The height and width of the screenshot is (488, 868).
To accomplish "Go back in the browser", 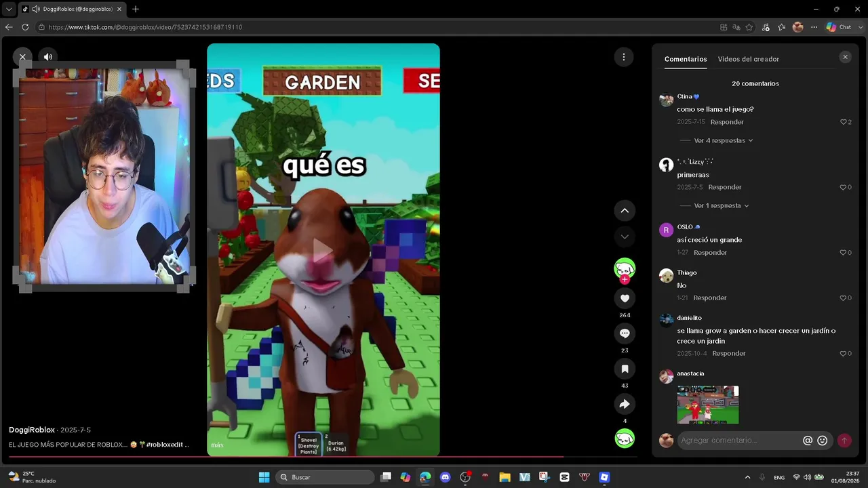I will 9,27.
